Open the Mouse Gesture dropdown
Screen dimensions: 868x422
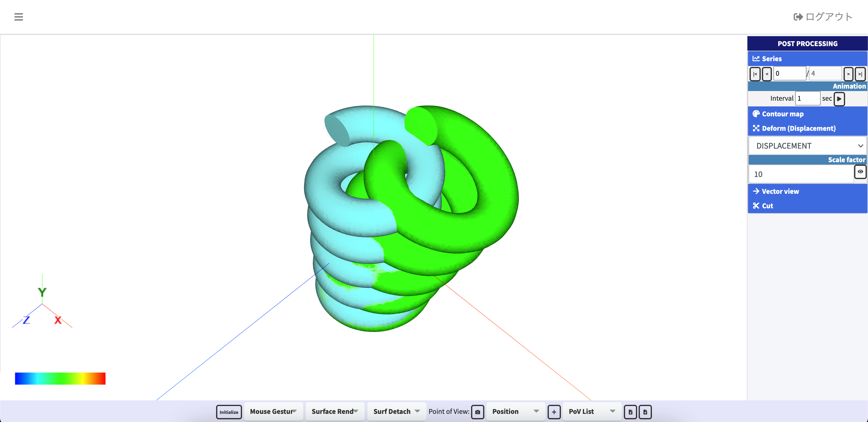273,411
